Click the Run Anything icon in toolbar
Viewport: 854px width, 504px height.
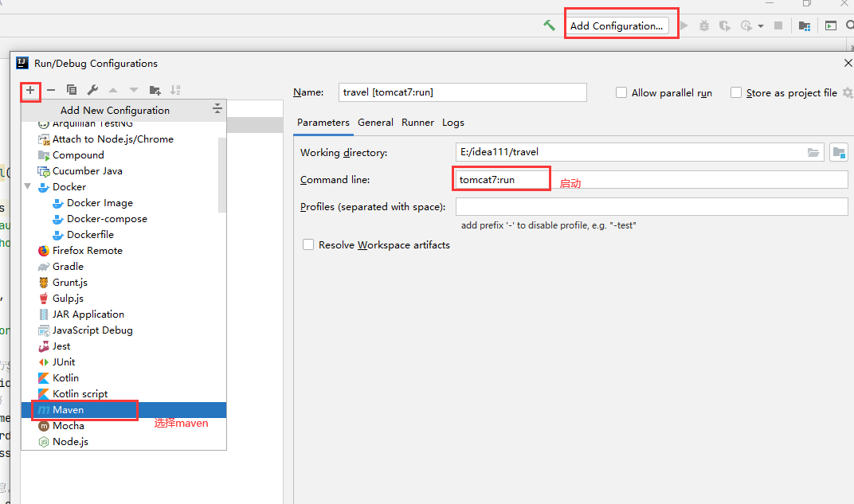tap(831, 25)
